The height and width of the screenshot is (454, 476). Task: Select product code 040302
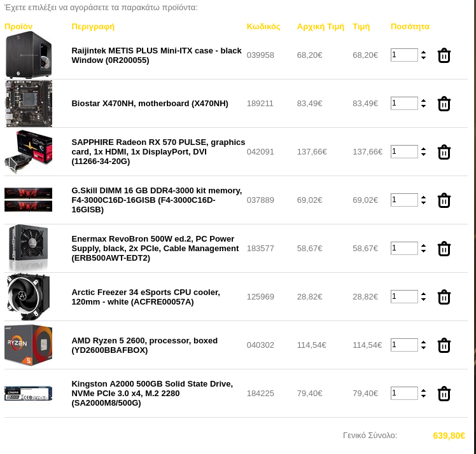tap(260, 345)
